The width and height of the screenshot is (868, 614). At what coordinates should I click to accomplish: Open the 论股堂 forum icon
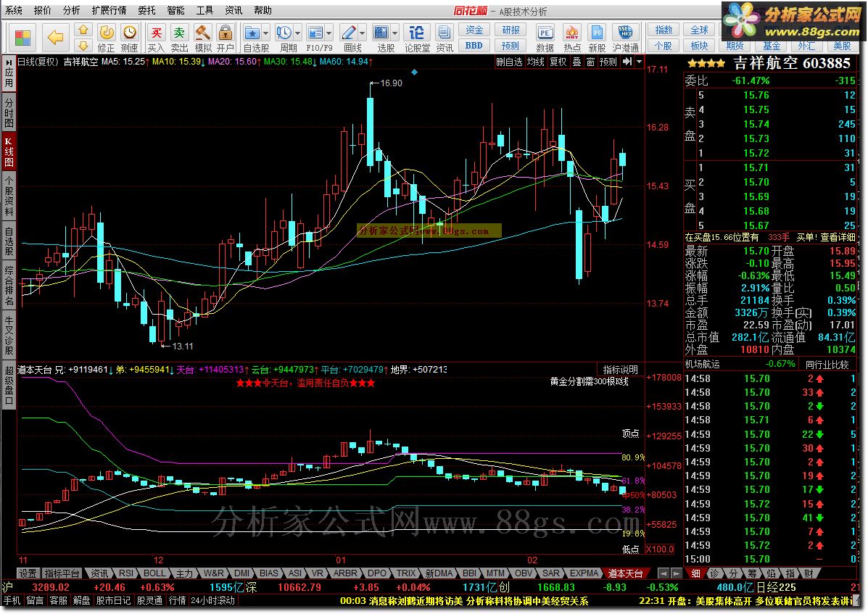click(x=417, y=38)
